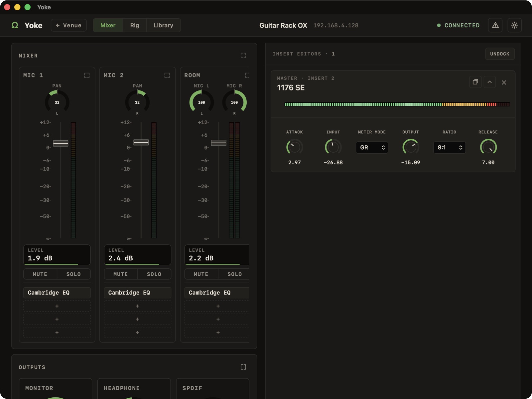The image size is (532, 399).
Task: Click the 1176 Release knob
Action: tap(488, 147)
